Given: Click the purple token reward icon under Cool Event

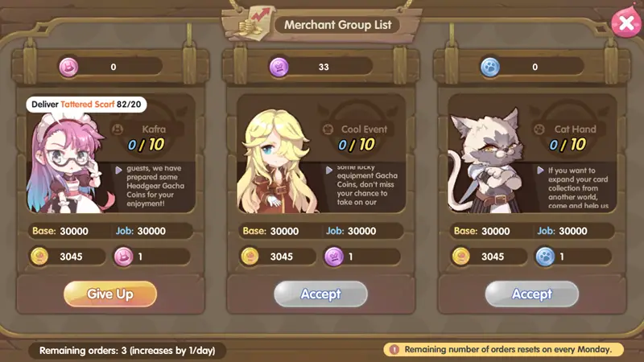Looking at the screenshot, I should coord(334,257).
